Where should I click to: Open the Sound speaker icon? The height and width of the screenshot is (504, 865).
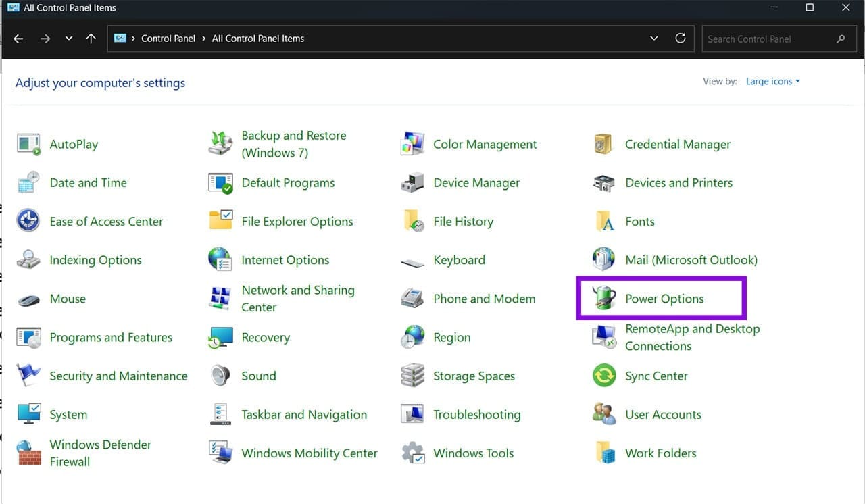pyautogui.click(x=220, y=376)
